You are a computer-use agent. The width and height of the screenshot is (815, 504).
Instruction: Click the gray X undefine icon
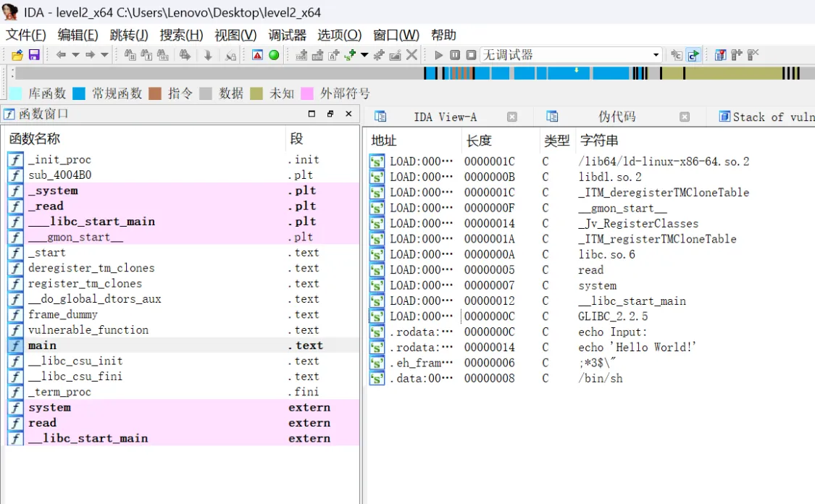pyautogui.click(x=411, y=55)
